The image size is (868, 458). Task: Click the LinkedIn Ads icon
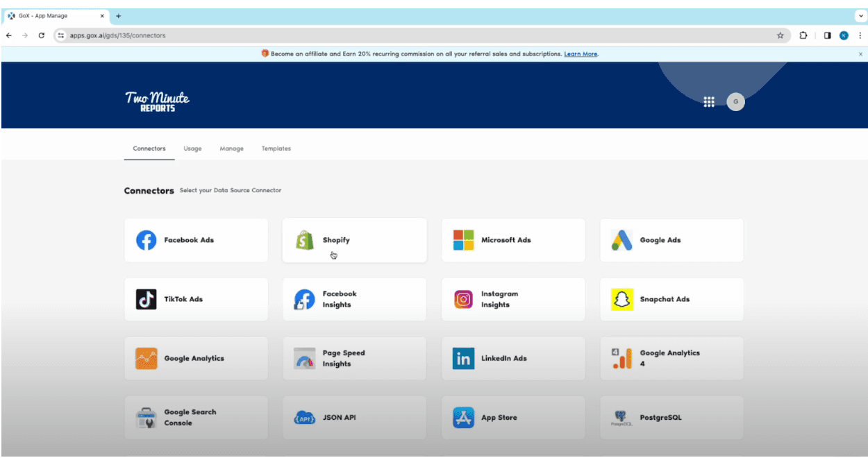(463, 359)
